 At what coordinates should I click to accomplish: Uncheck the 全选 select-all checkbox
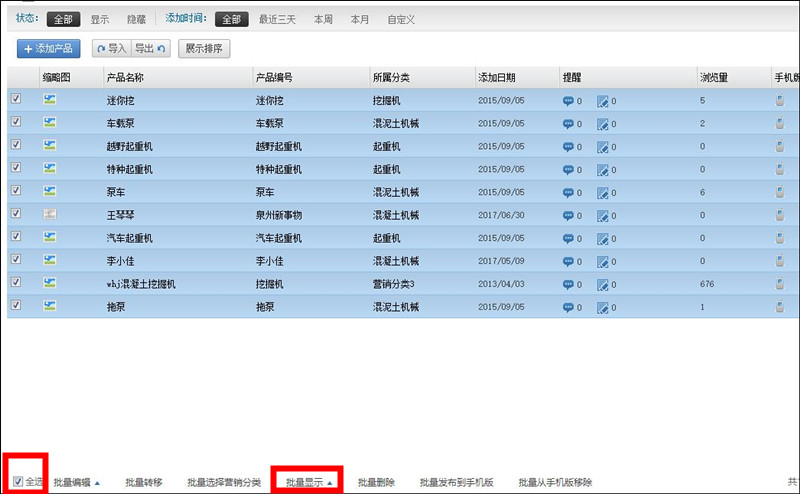18,482
